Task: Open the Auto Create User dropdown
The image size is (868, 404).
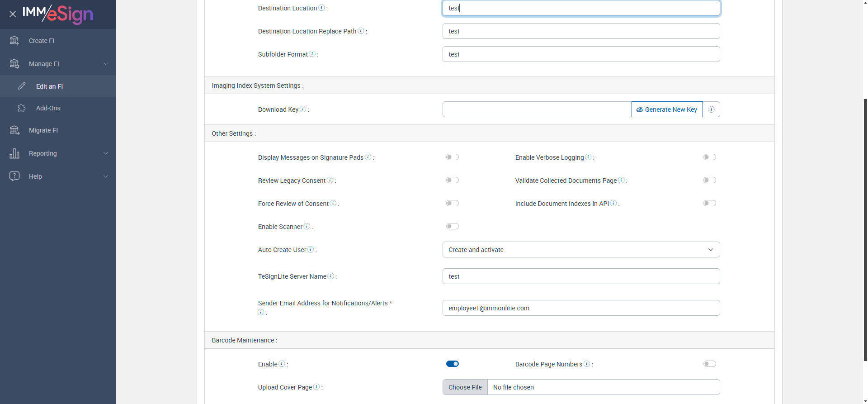Action: [x=581, y=250]
